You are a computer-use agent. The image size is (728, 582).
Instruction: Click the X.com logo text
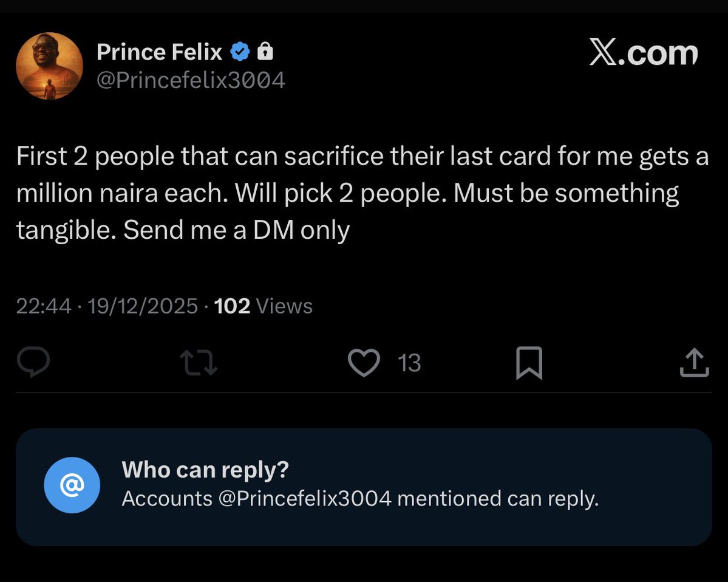[x=644, y=53]
